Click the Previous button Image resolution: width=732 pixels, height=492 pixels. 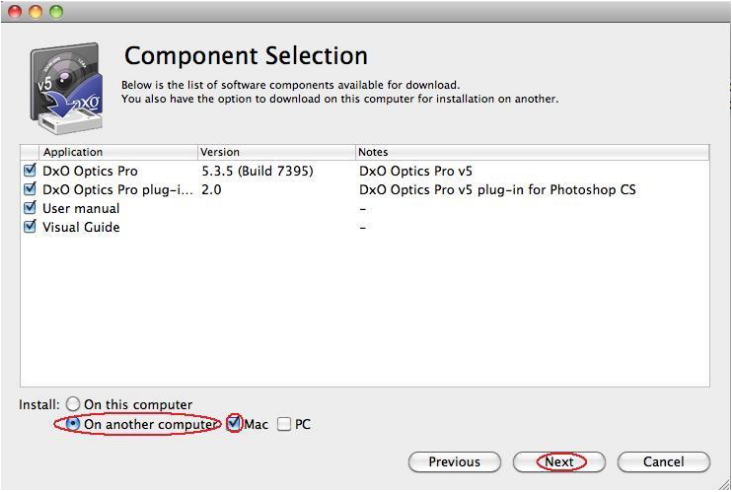point(454,462)
